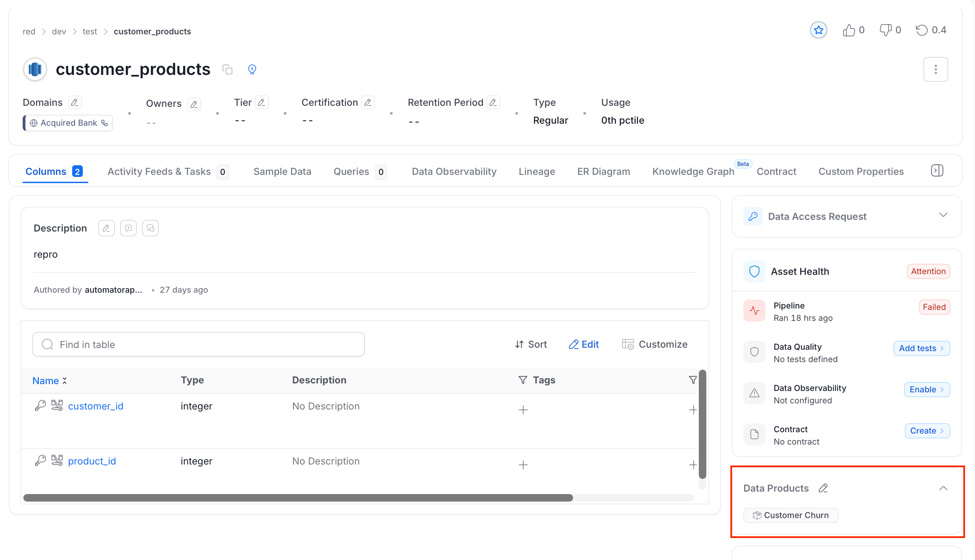Edit Retention Period pencil icon
Viewport: 975px width, 560px height.
pyautogui.click(x=493, y=102)
